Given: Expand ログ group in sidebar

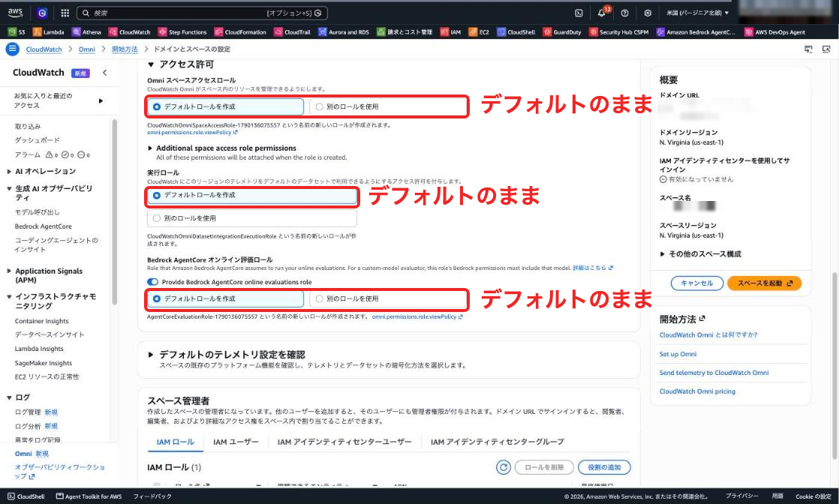Looking at the screenshot, I should click(9, 397).
